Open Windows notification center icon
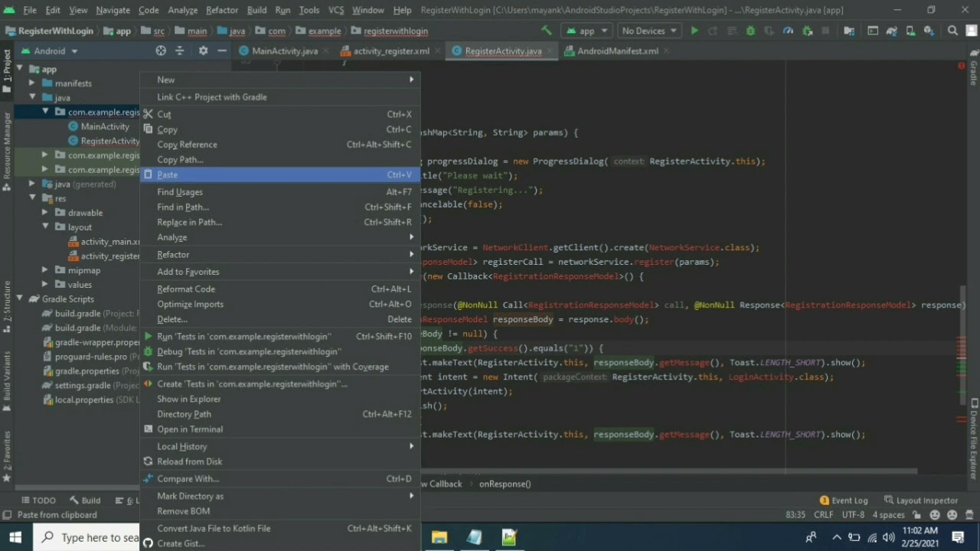The image size is (980, 551). pyautogui.click(x=958, y=537)
